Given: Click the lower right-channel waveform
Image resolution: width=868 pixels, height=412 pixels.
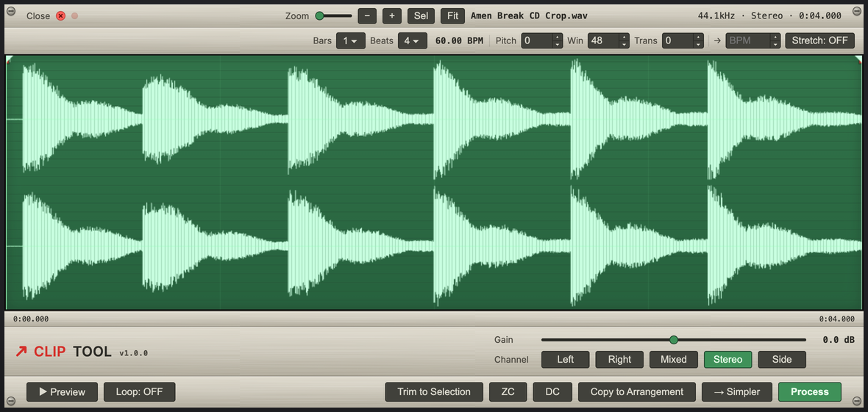Looking at the screenshot, I should pos(434,245).
